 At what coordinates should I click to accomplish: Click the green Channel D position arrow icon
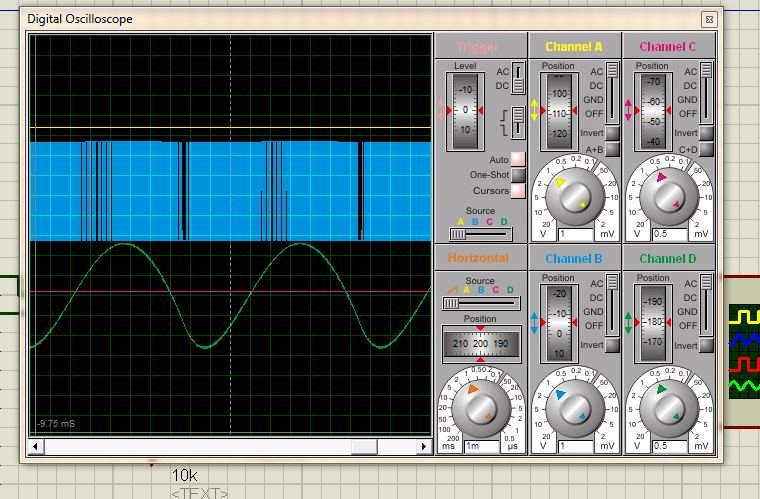pos(629,323)
